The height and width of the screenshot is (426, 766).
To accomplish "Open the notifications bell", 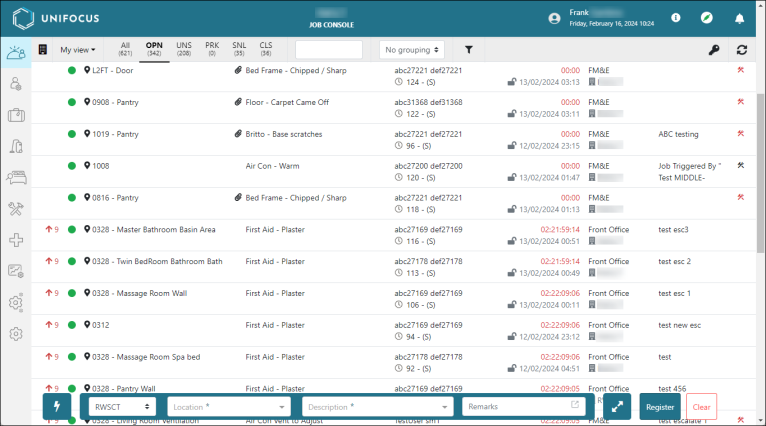I will click(739, 18).
